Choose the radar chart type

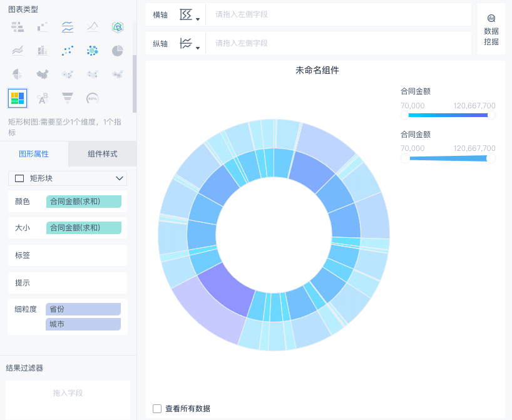118,27
